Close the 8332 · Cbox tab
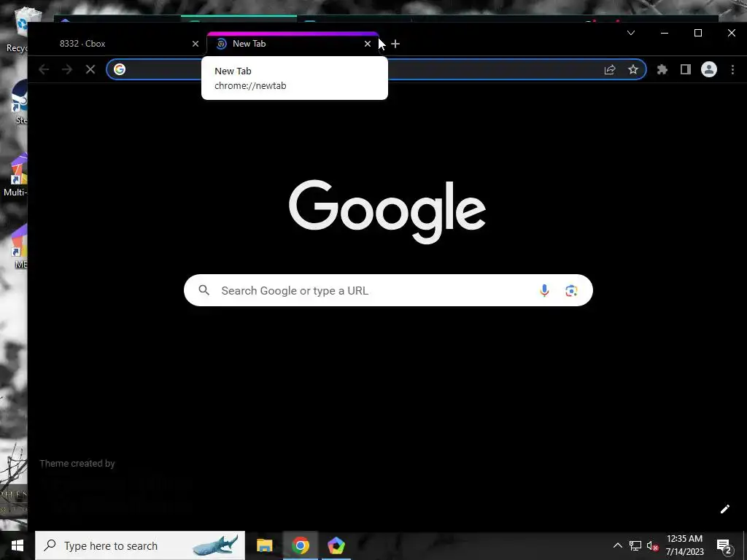 [x=196, y=44]
